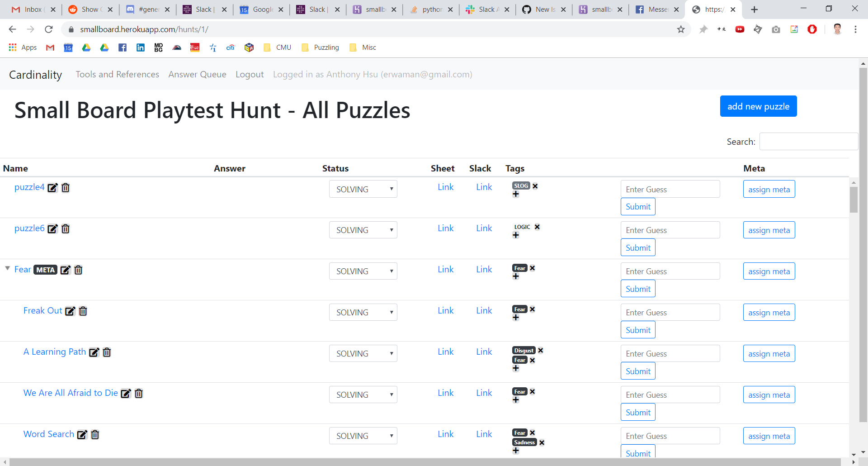868x466 pixels.
Task: Edit A Learning Path with pencil icon
Action: 94,352
